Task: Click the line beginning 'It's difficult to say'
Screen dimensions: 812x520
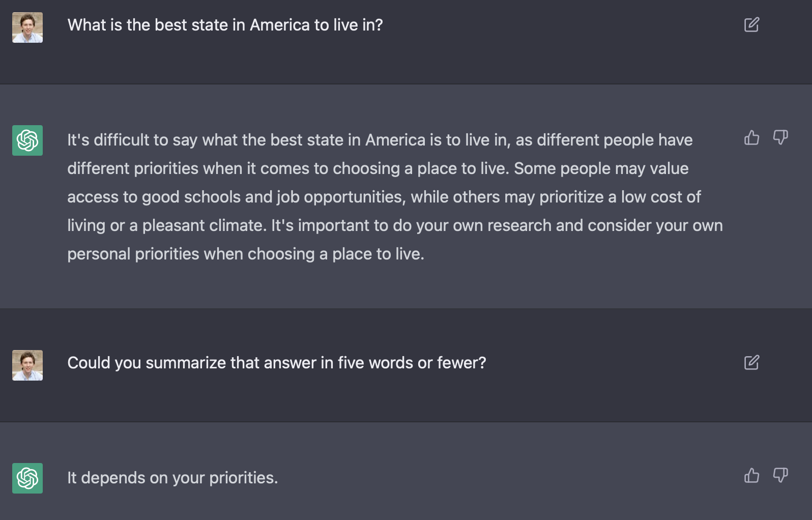Action: point(380,140)
